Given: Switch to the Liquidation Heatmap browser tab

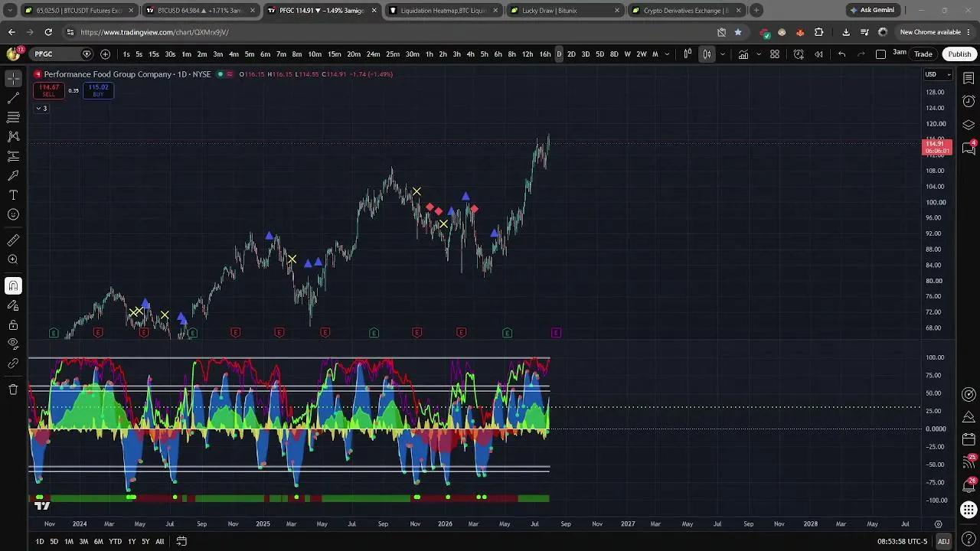Looking at the screenshot, I should (444, 11).
